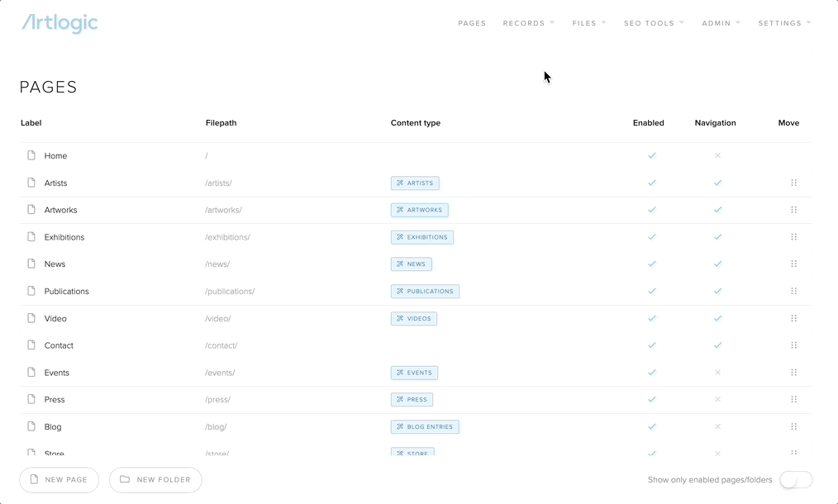Click the Blog row move handle
Viewport: 838px width, 504px height.
tap(793, 426)
